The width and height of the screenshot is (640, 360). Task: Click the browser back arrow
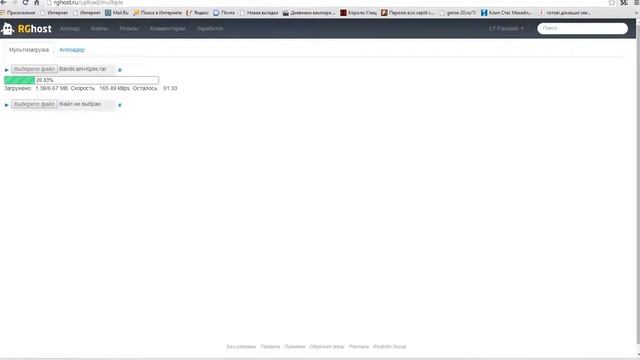click(3, 2)
